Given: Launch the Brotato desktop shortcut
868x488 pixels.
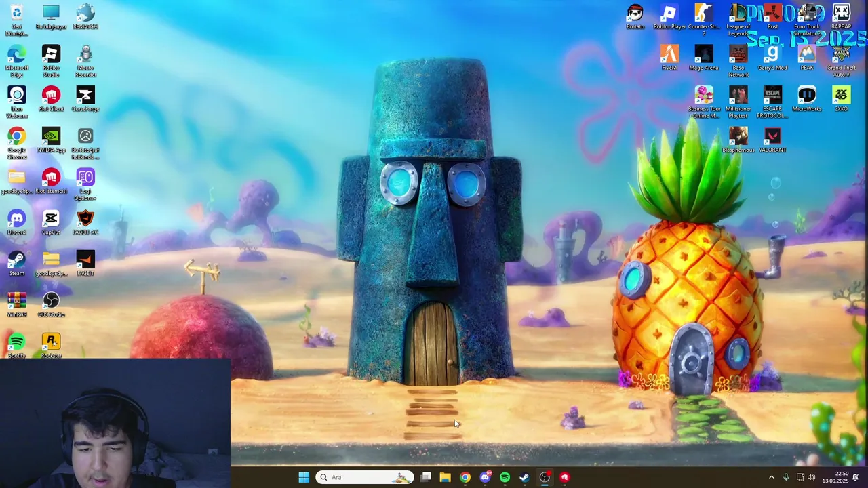Looking at the screenshot, I should coord(635,18).
